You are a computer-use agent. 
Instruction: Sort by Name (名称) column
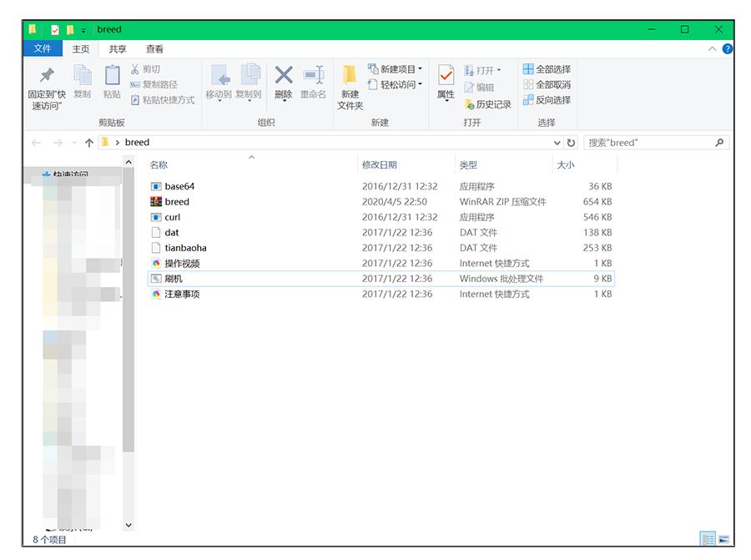point(159,164)
